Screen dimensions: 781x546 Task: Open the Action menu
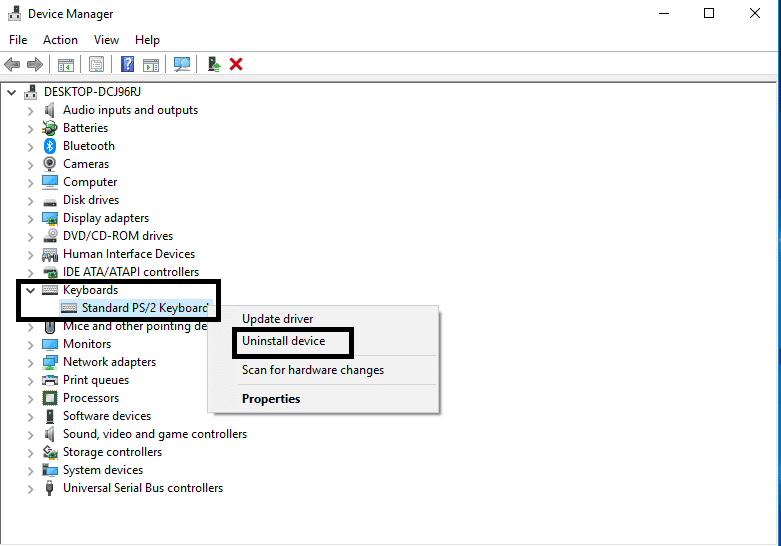click(60, 40)
